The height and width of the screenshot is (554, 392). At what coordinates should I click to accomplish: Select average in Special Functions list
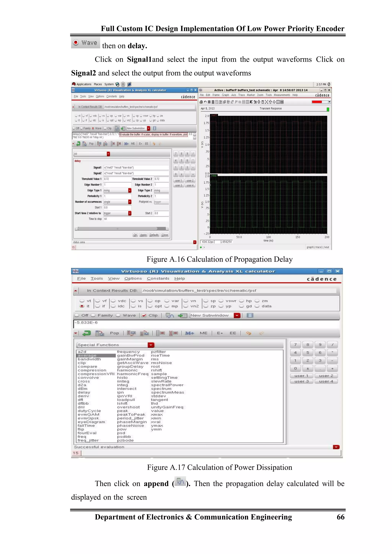96,356
